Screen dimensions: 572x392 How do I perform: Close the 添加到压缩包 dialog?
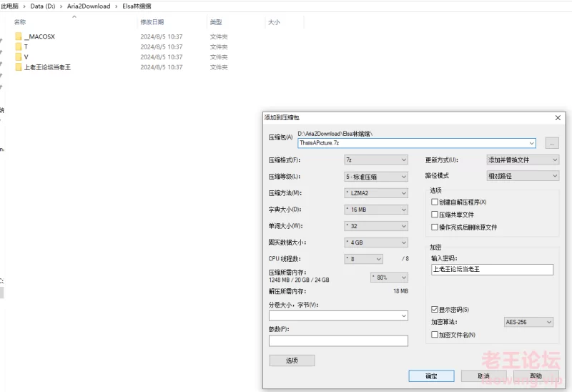(558, 117)
